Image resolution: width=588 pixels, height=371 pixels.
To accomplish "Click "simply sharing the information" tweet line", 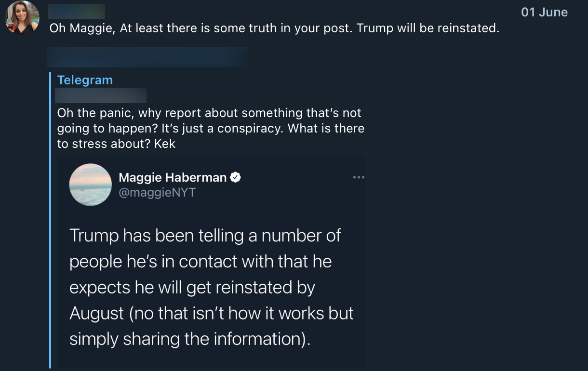I will click(x=188, y=339).
